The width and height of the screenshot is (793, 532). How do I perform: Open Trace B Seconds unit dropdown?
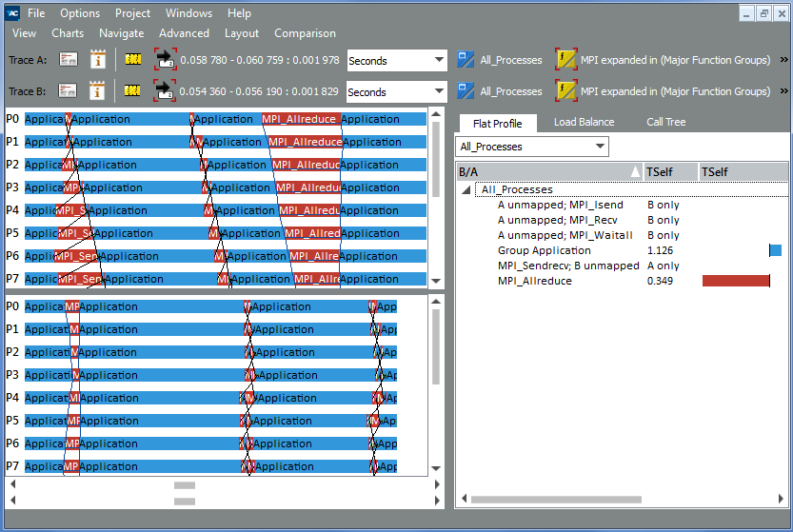[396, 91]
